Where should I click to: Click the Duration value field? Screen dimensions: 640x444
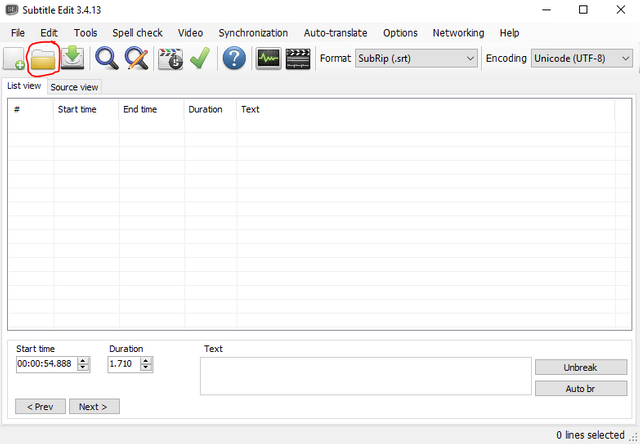tap(124, 364)
